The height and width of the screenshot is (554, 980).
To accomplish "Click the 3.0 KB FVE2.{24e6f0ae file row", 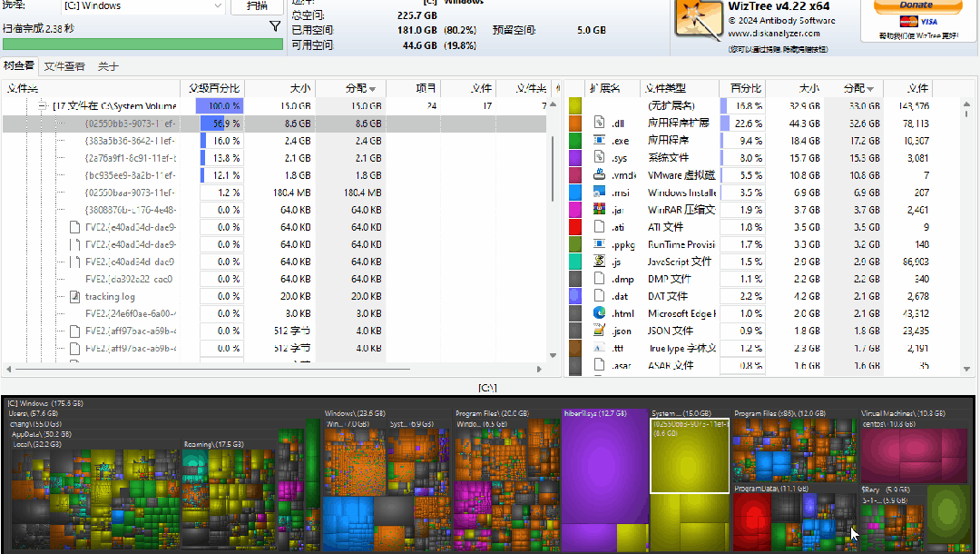I will 274,313.
